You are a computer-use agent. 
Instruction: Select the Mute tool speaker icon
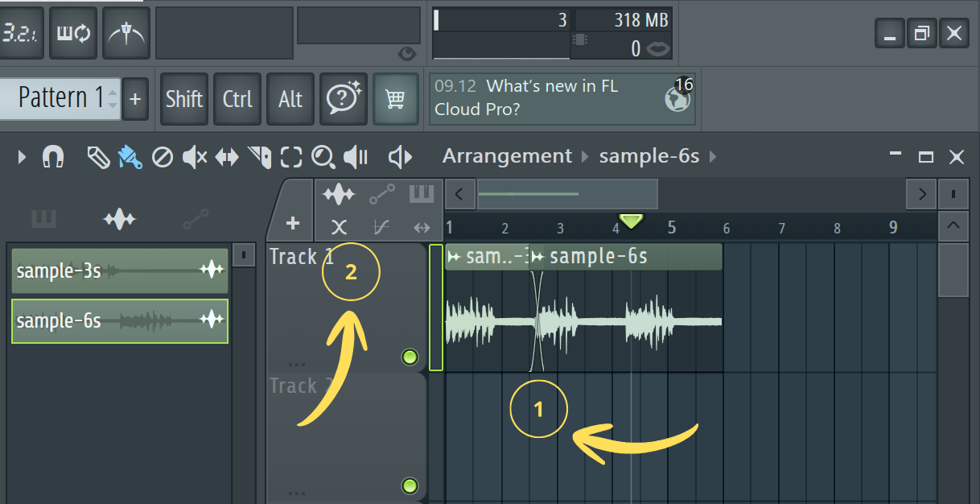coord(194,157)
